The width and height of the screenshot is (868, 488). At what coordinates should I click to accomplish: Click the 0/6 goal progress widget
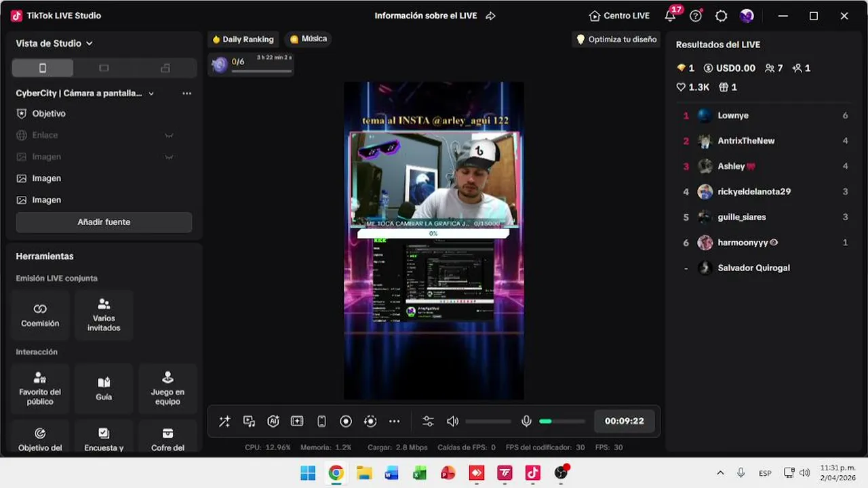[251, 64]
